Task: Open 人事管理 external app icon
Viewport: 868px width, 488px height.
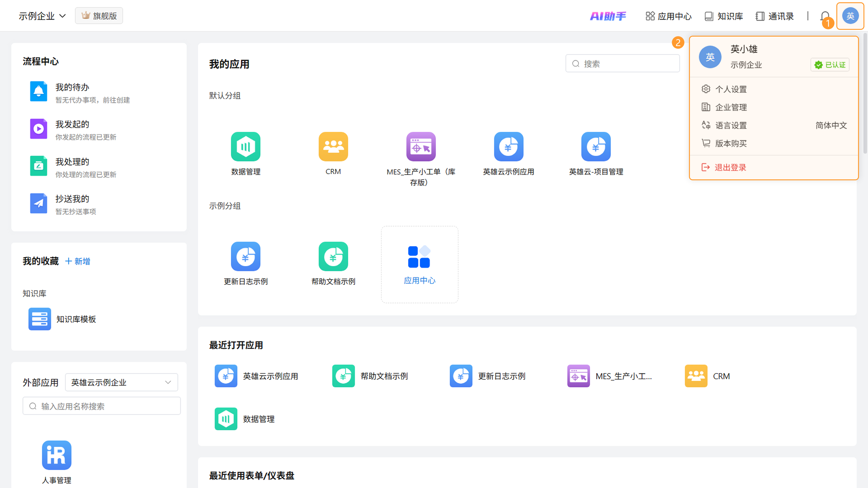Action: [57, 455]
